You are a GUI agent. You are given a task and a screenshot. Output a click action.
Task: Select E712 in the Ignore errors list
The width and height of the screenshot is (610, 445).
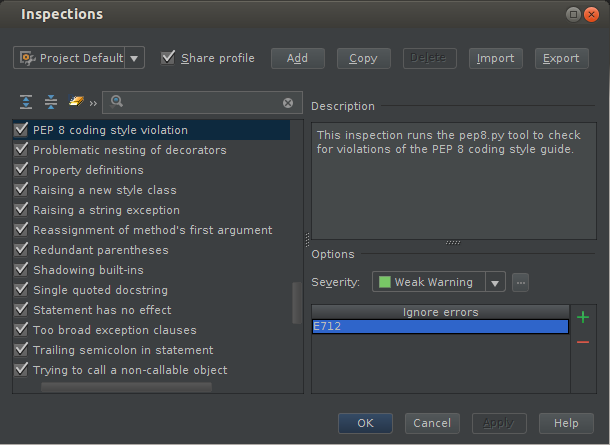tap(440, 326)
